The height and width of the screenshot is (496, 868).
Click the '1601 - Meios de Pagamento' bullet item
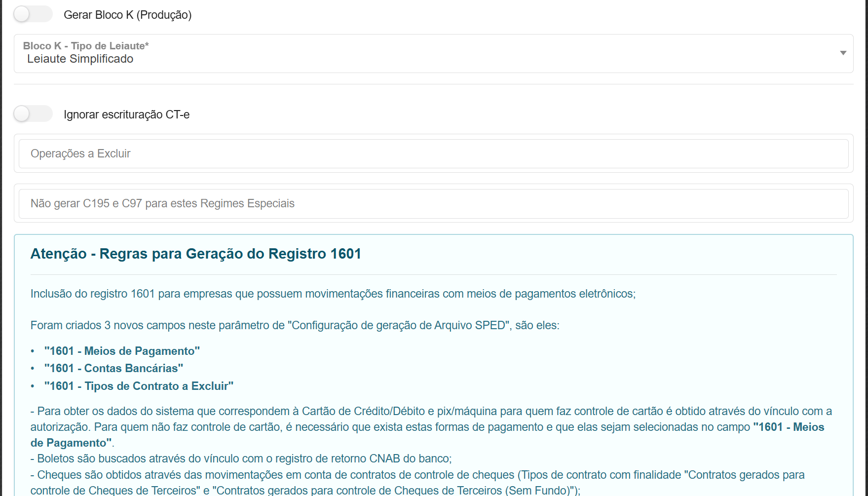(x=122, y=351)
